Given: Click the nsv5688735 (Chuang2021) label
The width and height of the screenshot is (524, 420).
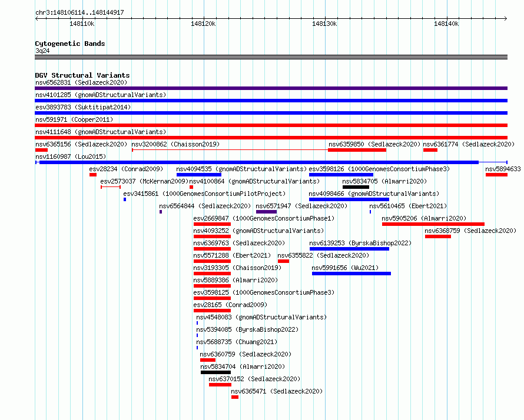Looking at the screenshot, I should pos(237,342).
